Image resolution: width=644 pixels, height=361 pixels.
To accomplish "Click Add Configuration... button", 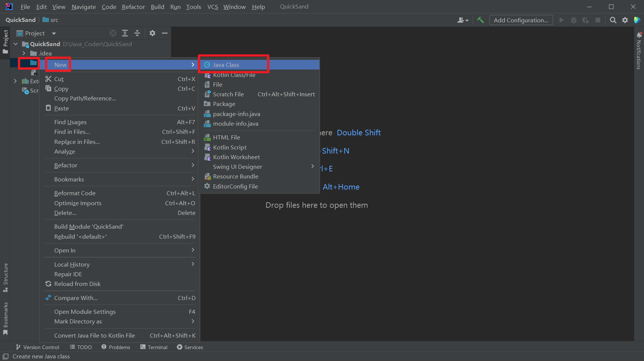I will 521,20.
